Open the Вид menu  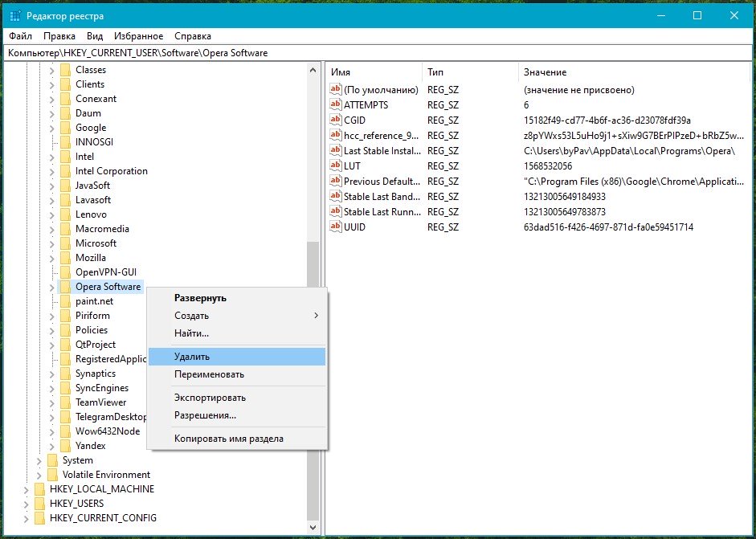point(95,36)
